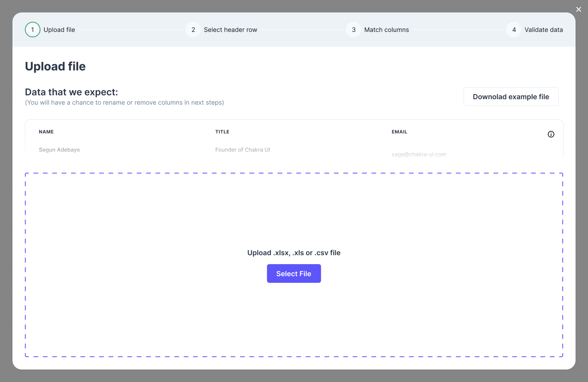Click the 'Upload .xlsx, .xls or .csv file' text

(x=294, y=253)
